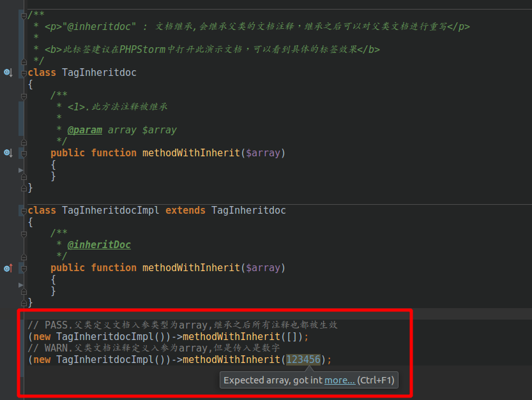This screenshot has height=400, width=532.
Task: Click the @inheritDoc tag
Action: [99, 244]
